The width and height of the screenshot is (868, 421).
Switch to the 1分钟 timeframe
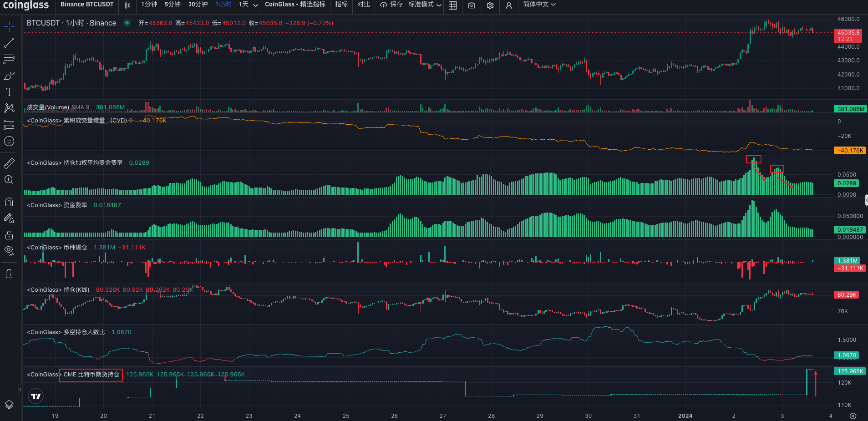pos(149,4)
